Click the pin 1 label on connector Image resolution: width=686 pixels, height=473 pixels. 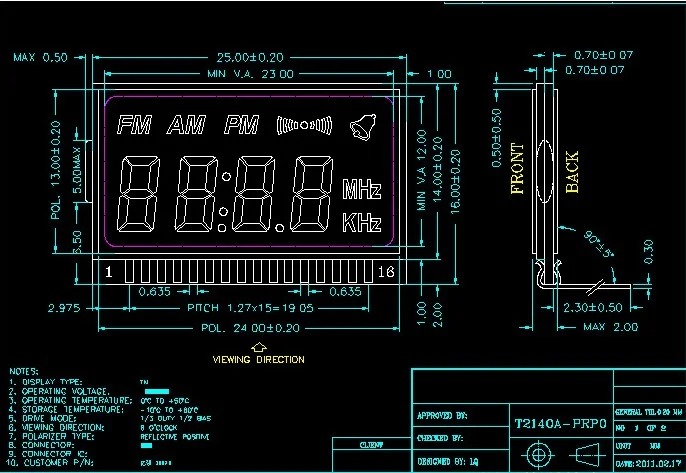(108, 272)
